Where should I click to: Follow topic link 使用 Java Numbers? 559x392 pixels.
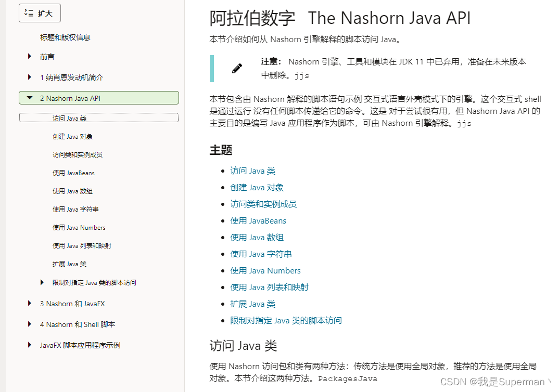[265, 270]
